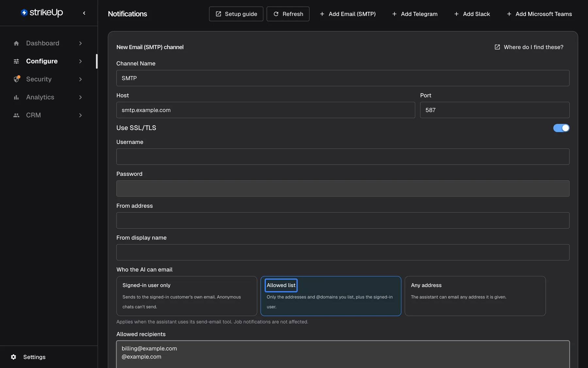The image size is (588, 368).
Task: Click the external-link icon in Setup guide
Action: coord(219,14)
